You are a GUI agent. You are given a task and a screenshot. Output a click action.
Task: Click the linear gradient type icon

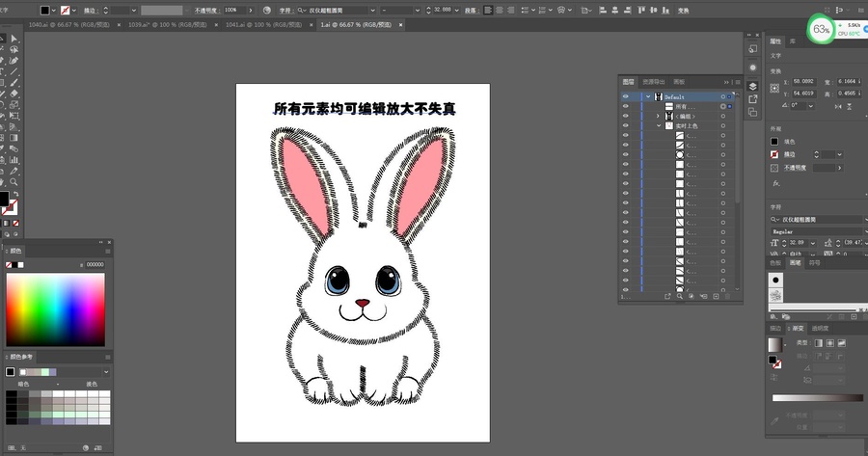818,343
